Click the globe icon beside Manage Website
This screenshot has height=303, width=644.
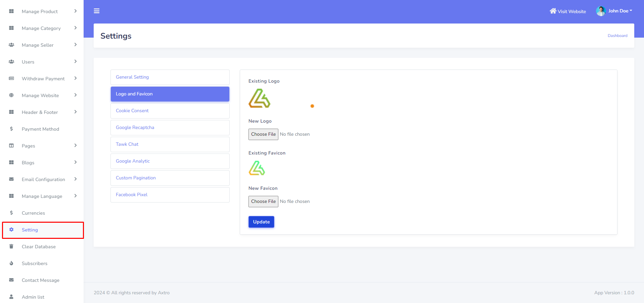pos(11,95)
